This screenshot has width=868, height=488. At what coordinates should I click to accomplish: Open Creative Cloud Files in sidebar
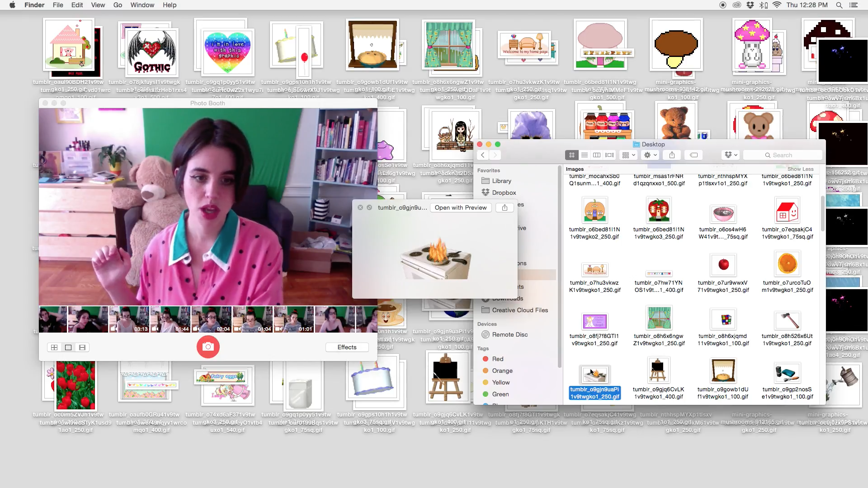click(x=519, y=310)
